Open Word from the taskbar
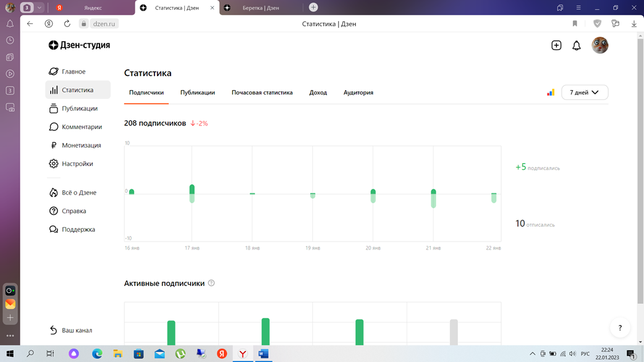 [x=263, y=353]
